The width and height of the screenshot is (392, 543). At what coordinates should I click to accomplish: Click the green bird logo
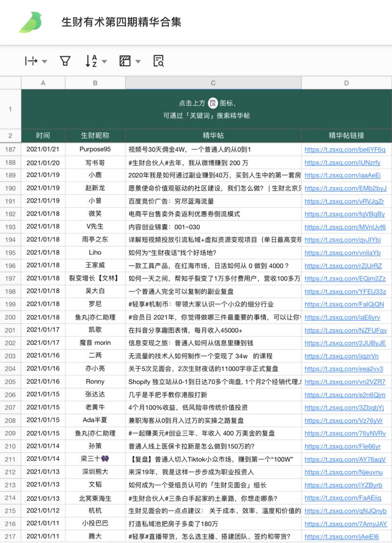click(30, 22)
